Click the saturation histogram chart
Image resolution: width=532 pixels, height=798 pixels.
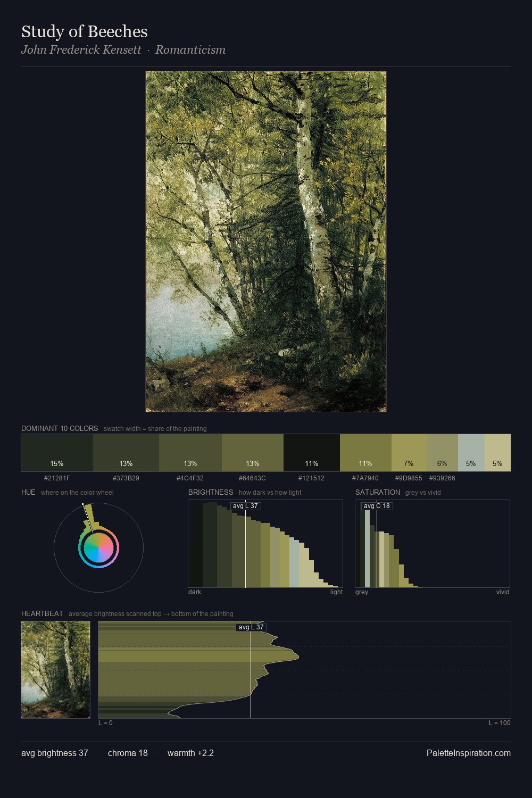pyautogui.click(x=433, y=544)
